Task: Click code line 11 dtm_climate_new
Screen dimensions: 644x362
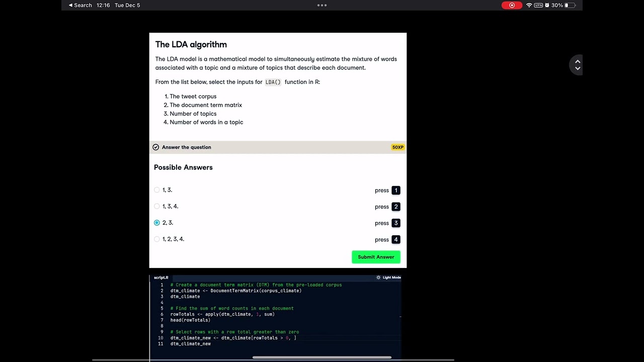Action: 190,344
